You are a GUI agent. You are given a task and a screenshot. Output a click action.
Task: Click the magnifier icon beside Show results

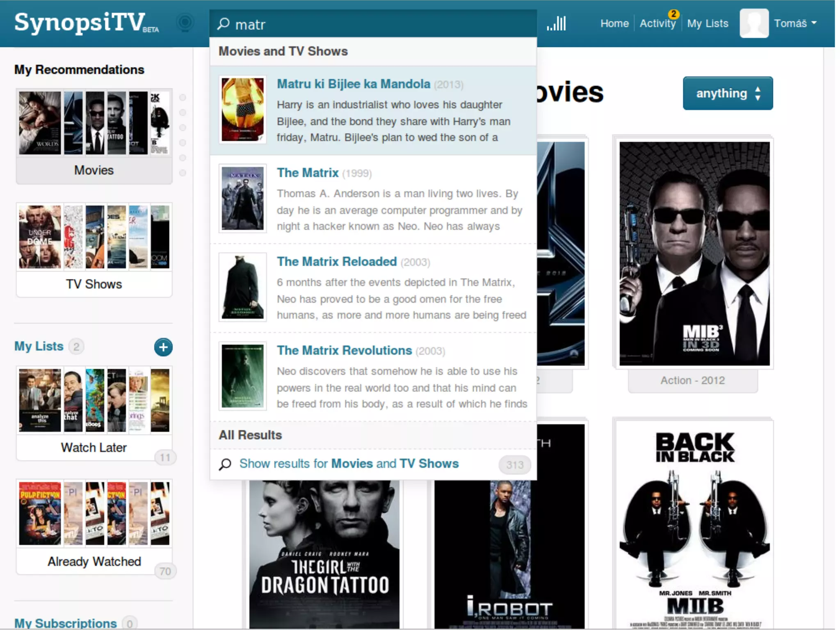(x=225, y=464)
